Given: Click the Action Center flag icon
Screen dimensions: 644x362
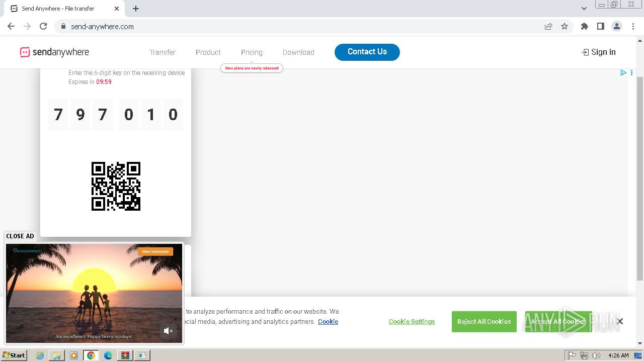Looking at the screenshot, I should [x=572, y=355].
